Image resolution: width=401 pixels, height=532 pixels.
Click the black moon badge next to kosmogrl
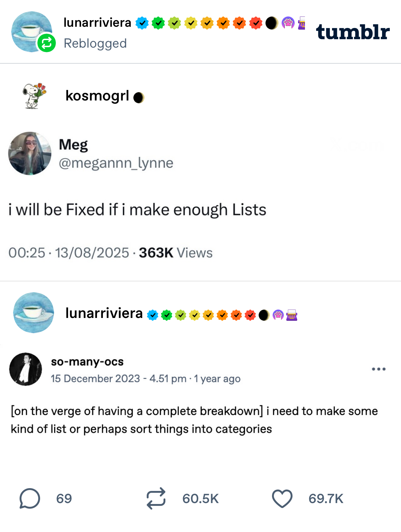click(x=139, y=98)
